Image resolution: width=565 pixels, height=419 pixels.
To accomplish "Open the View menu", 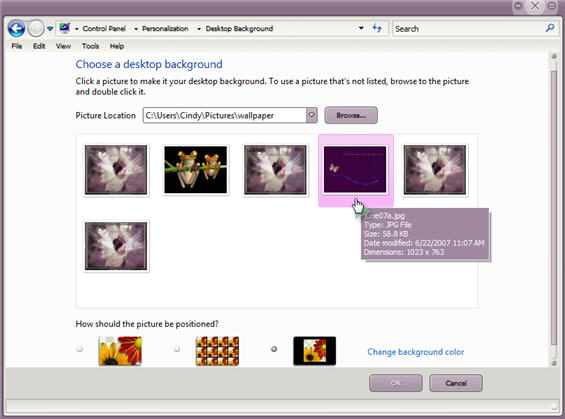I will tap(63, 46).
